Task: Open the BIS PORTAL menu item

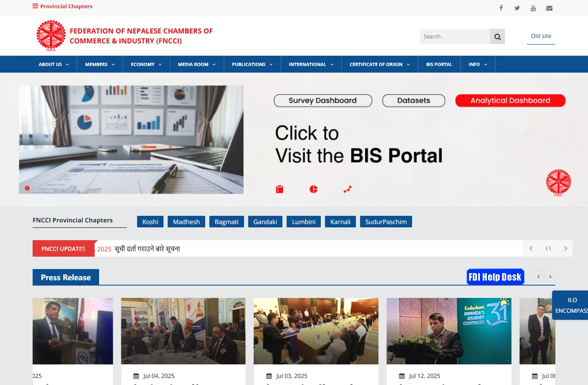Action: (439, 64)
